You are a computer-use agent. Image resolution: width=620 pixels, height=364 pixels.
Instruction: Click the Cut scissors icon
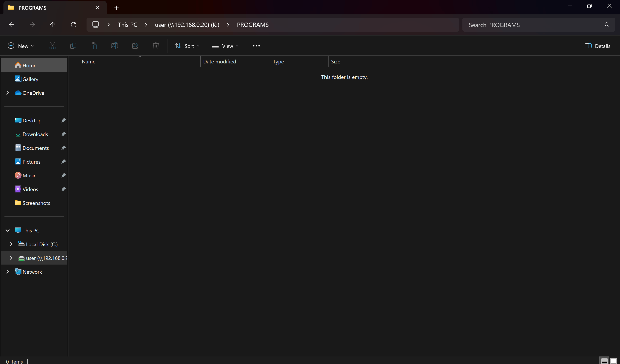(x=52, y=46)
